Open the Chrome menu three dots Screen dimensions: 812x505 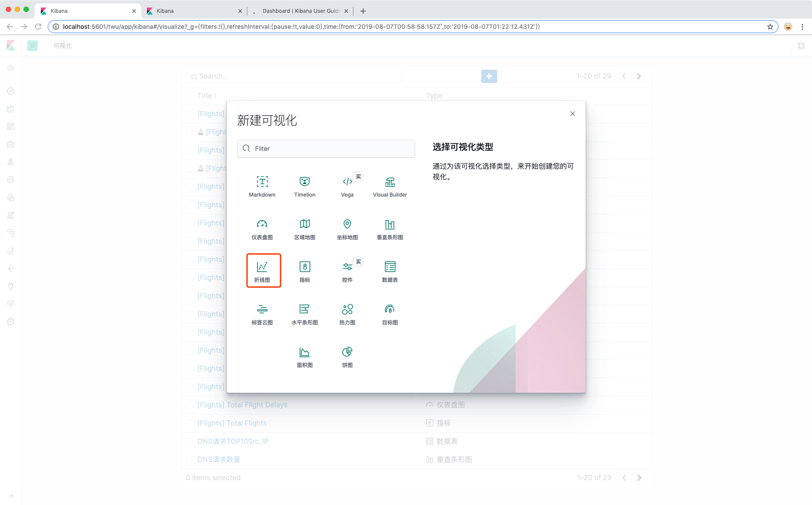[802, 27]
